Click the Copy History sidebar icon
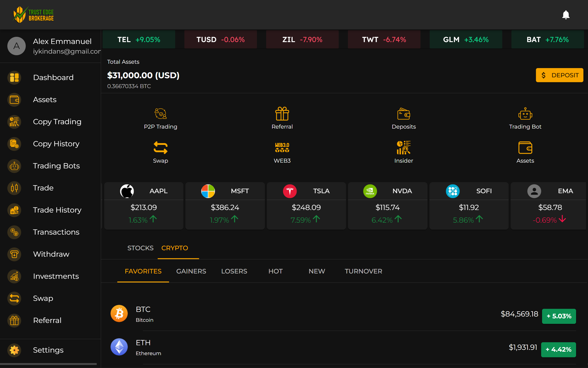 [x=14, y=144]
